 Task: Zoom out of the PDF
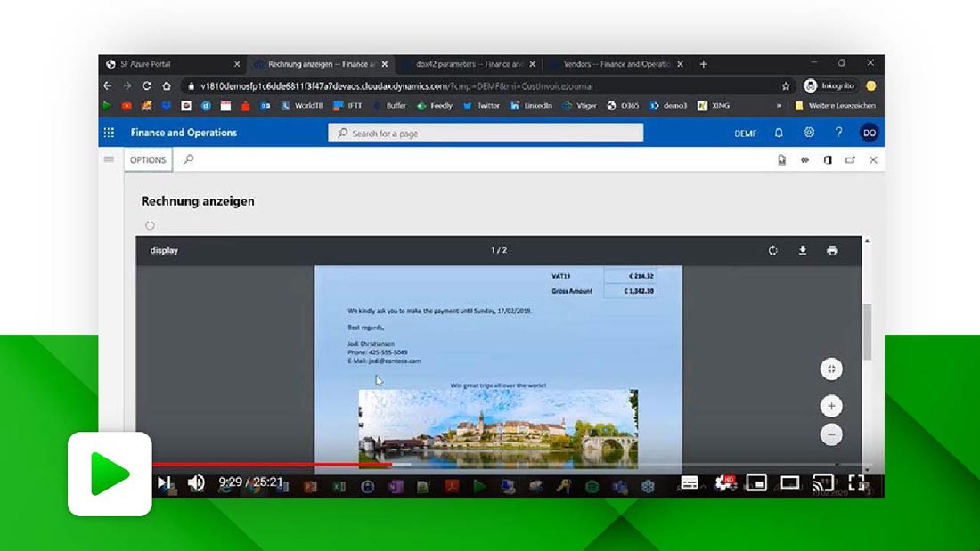[x=831, y=434]
